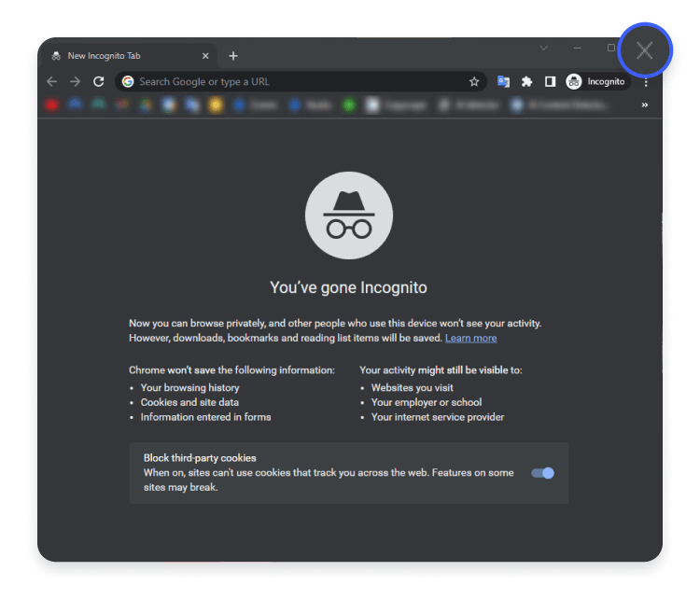Go forward using the forward arrow
This screenshot has width=700, height=599.
pyautogui.click(x=75, y=82)
